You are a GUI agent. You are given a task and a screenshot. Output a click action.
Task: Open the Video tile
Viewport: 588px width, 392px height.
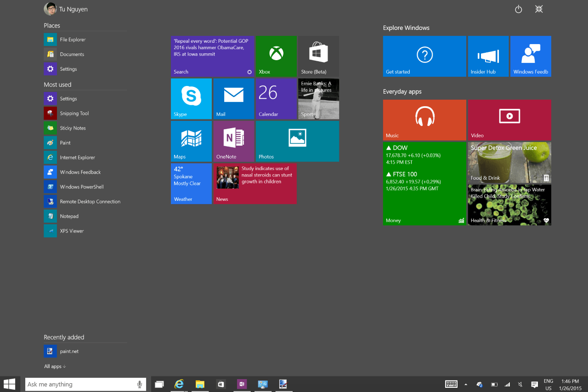509,120
